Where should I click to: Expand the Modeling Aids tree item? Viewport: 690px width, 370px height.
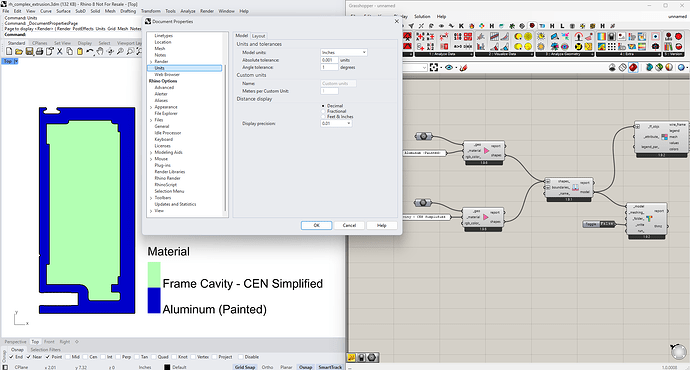[151, 152]
